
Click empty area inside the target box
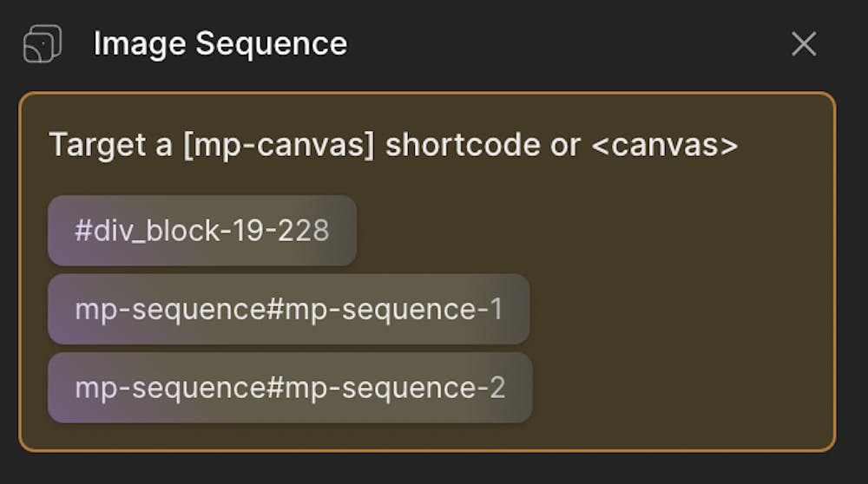[x=681, y=310]
